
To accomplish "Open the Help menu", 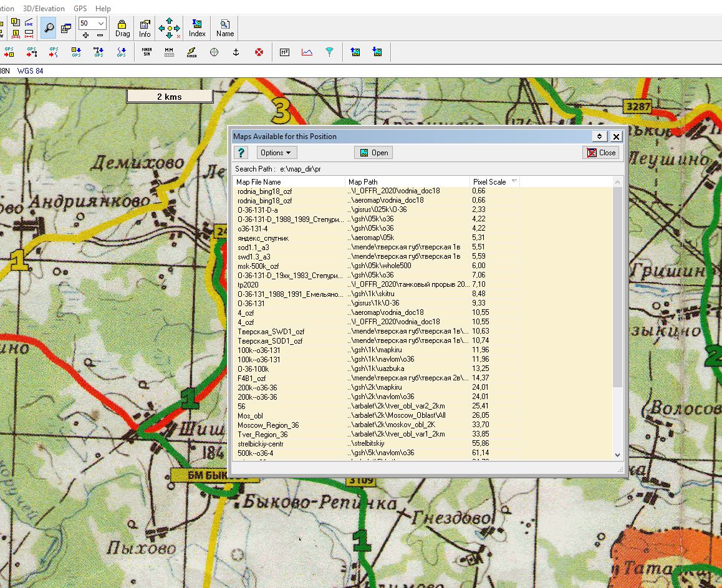I will [103, 9].
